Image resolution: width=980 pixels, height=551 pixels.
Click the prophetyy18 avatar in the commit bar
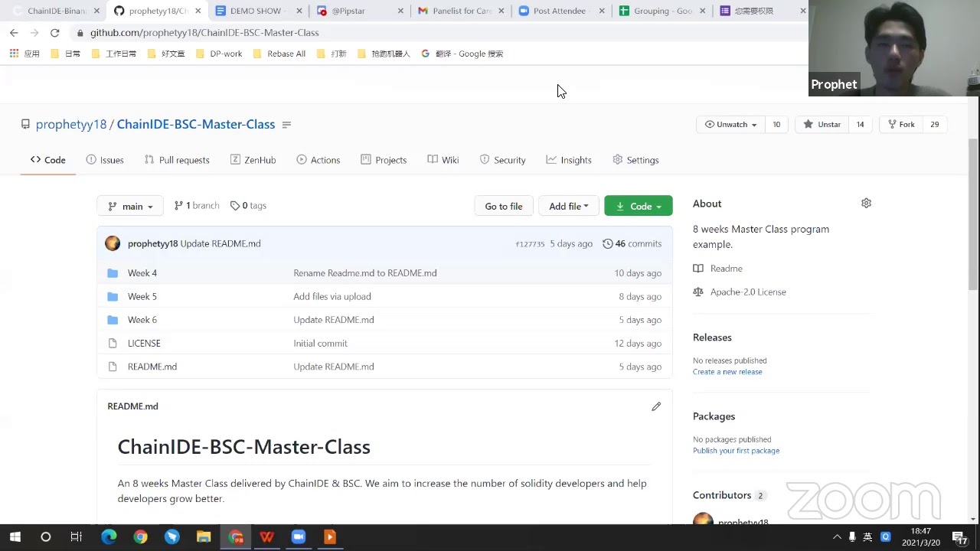pos(113,243)
